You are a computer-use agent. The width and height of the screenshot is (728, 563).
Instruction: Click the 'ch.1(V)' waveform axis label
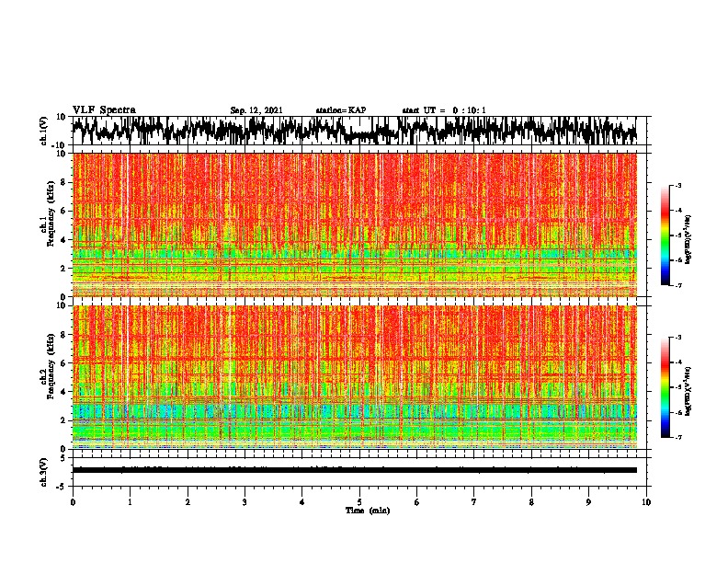pyautogui.click(x=44, y=131)
